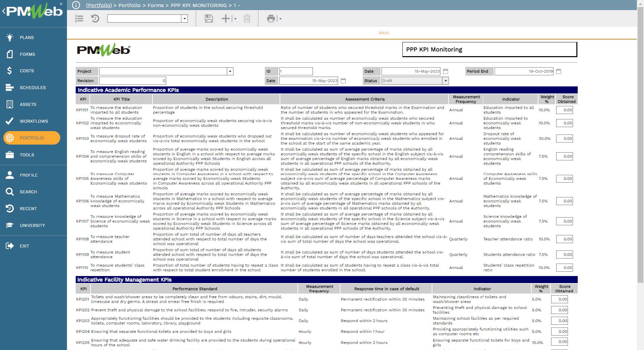
Task: Select the Search option in sidebar
Action: [x=28, y=192]
